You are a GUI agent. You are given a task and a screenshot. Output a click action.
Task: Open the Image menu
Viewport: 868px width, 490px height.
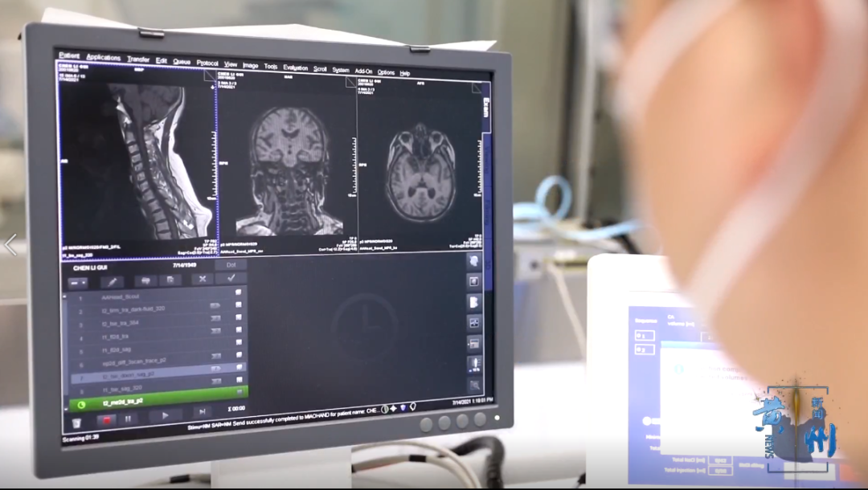[x=250, y=65]
